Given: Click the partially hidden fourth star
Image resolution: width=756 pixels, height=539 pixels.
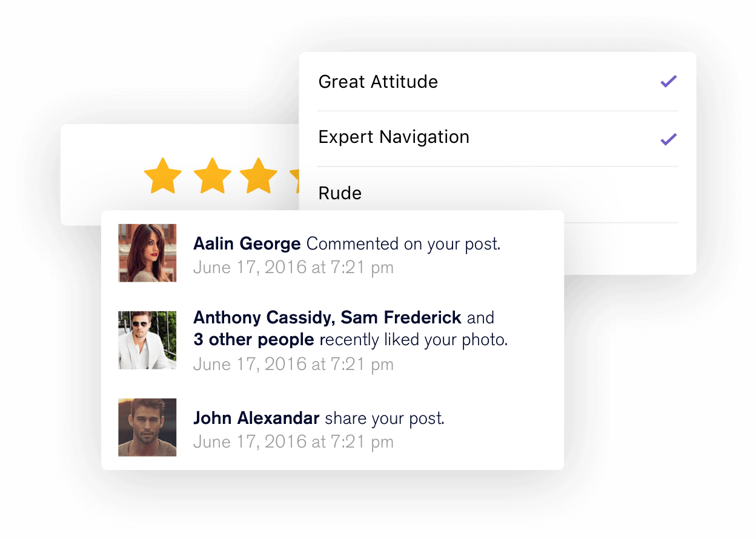Looking at the screenshot, I should (x=294, y=176).
